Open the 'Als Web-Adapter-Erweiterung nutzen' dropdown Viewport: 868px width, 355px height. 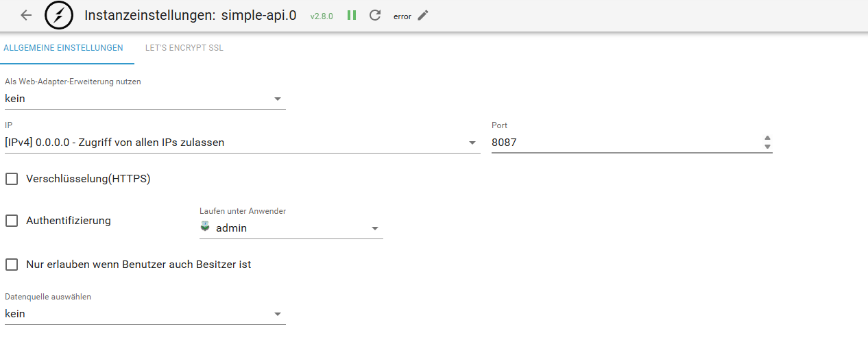[145, 99]
